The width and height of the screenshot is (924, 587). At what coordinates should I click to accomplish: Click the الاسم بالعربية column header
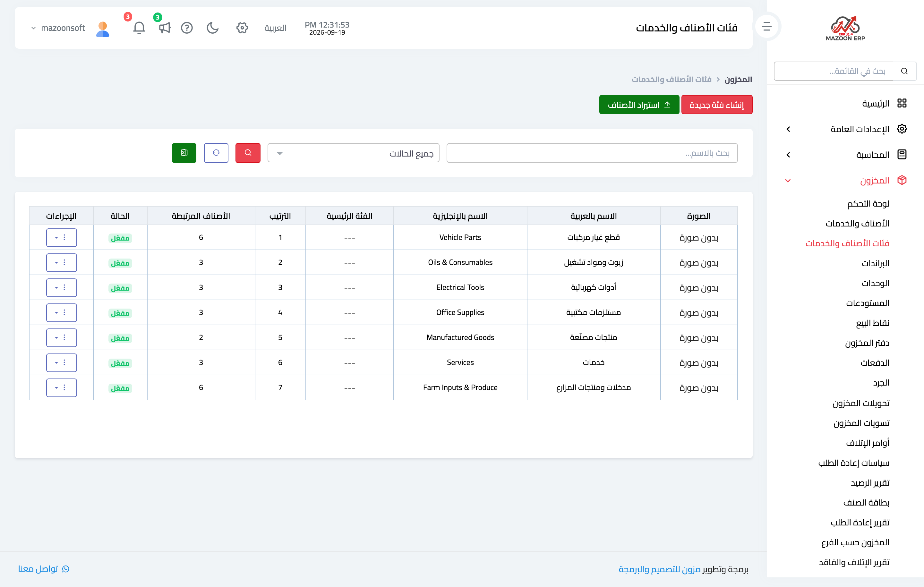[x=594, y=216]
